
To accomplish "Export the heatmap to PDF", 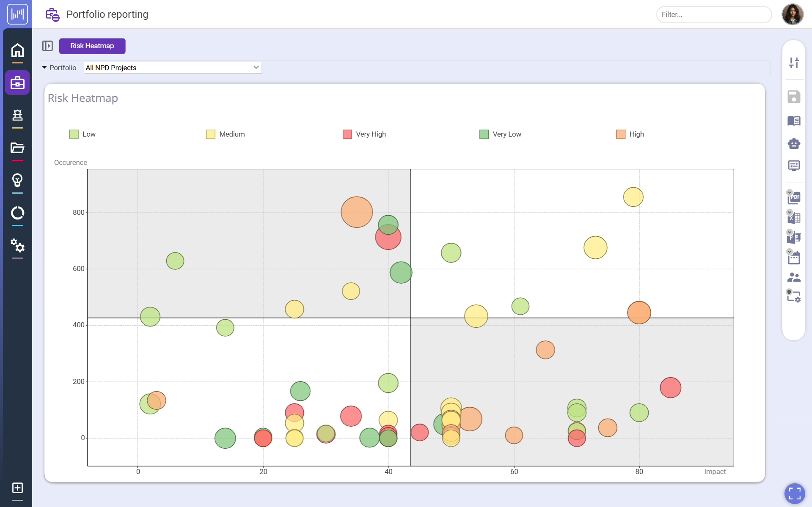I will 794,197.
